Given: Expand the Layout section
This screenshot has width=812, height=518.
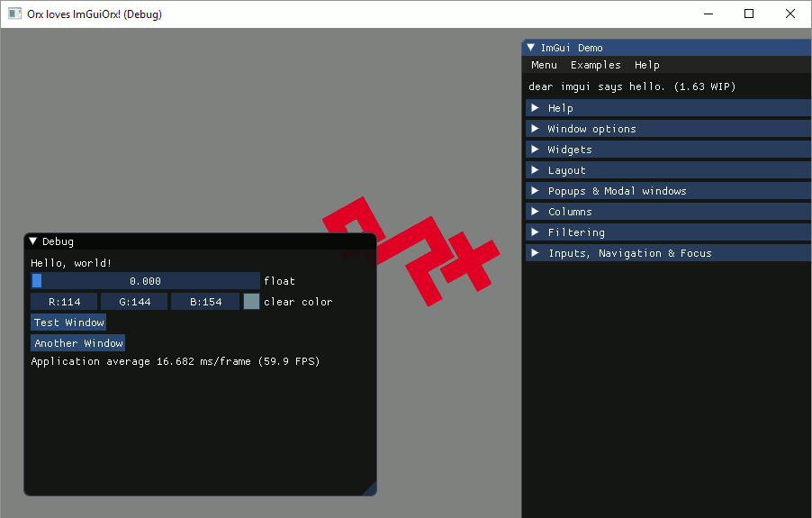Looking at the screenshot, I should tap(669, 170).
